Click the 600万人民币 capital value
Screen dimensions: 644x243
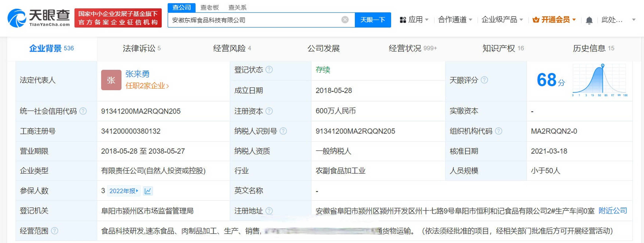tap(336, 111)
